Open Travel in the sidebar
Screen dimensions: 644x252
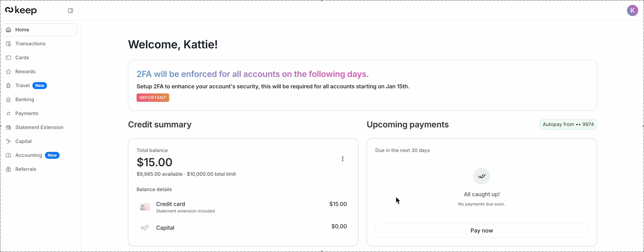pyautogui.click(x=23, y=86)
